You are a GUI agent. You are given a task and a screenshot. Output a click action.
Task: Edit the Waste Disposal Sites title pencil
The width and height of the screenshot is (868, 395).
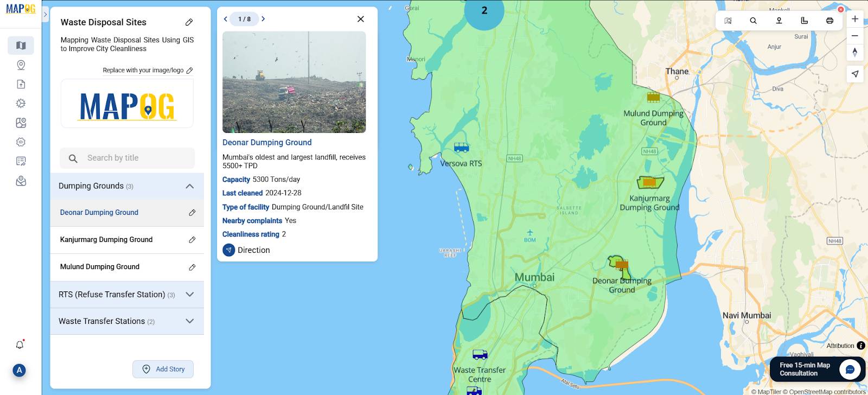pyautogui.click(x=189, y=22)
